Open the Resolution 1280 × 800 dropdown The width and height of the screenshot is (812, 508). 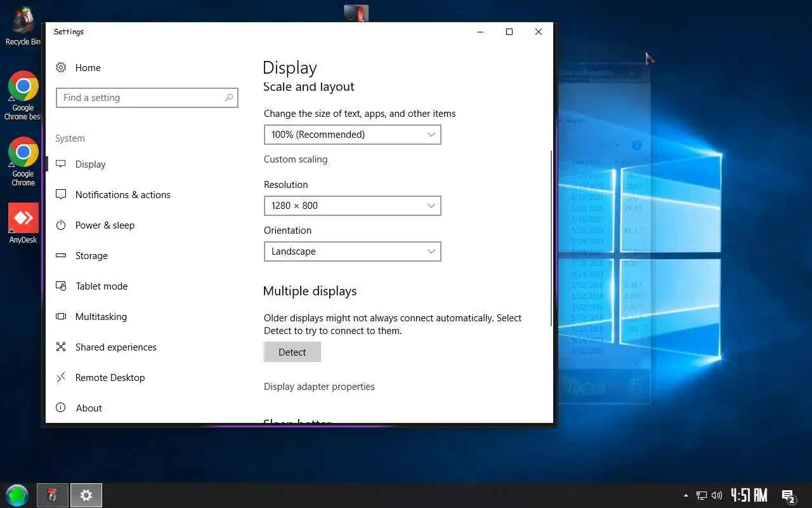pos(352,206)
